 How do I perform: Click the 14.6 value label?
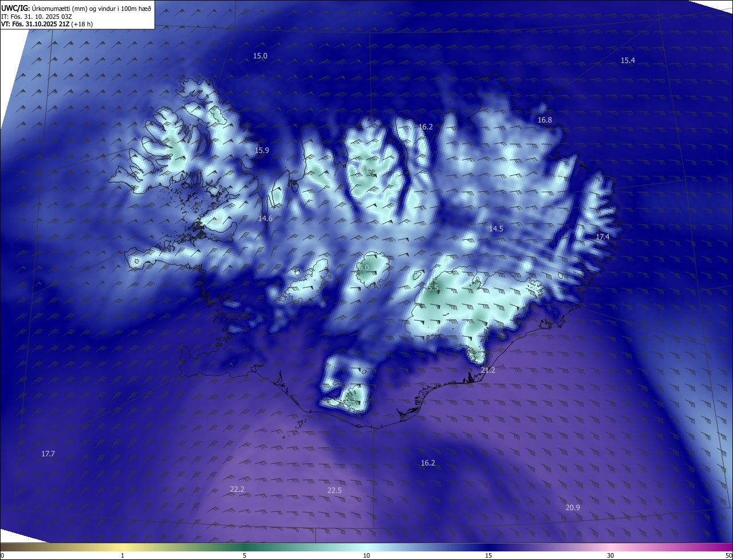(265, 218)
